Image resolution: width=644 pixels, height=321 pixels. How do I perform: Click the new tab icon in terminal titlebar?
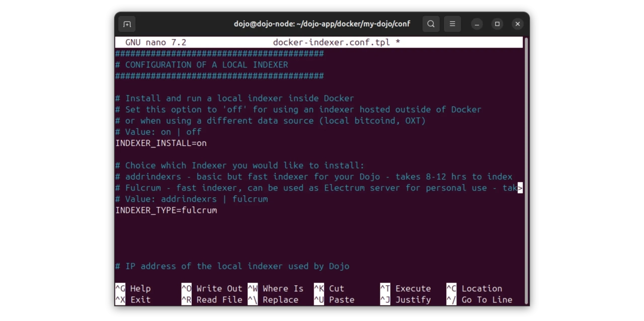(x=127, y=24)
